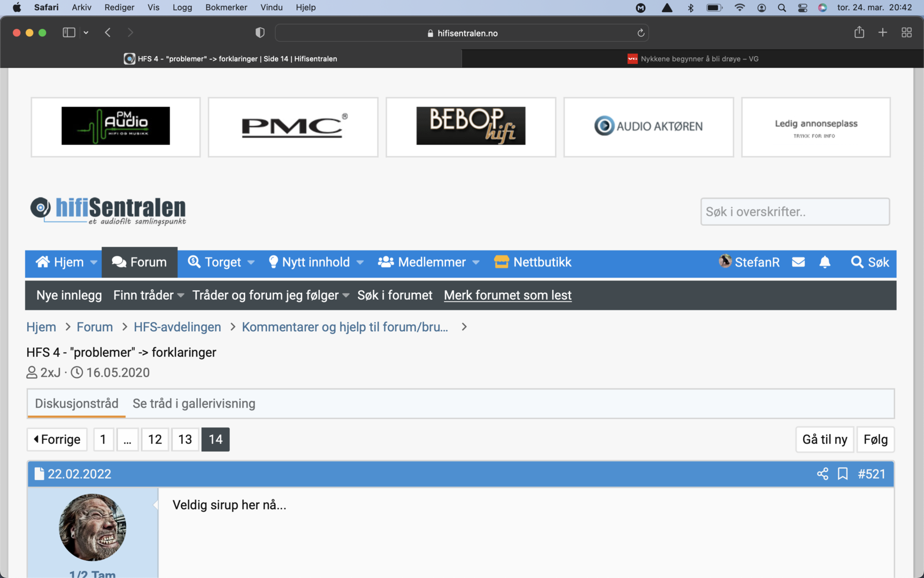
Task: Open the Arkiv menu
Action: (81, 7)
